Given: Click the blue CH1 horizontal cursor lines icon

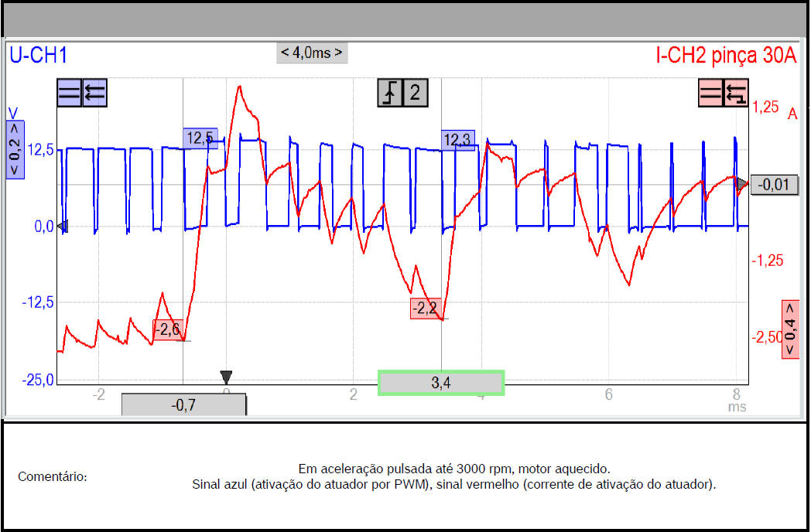Looking at the screenshot, I should 69,93.
